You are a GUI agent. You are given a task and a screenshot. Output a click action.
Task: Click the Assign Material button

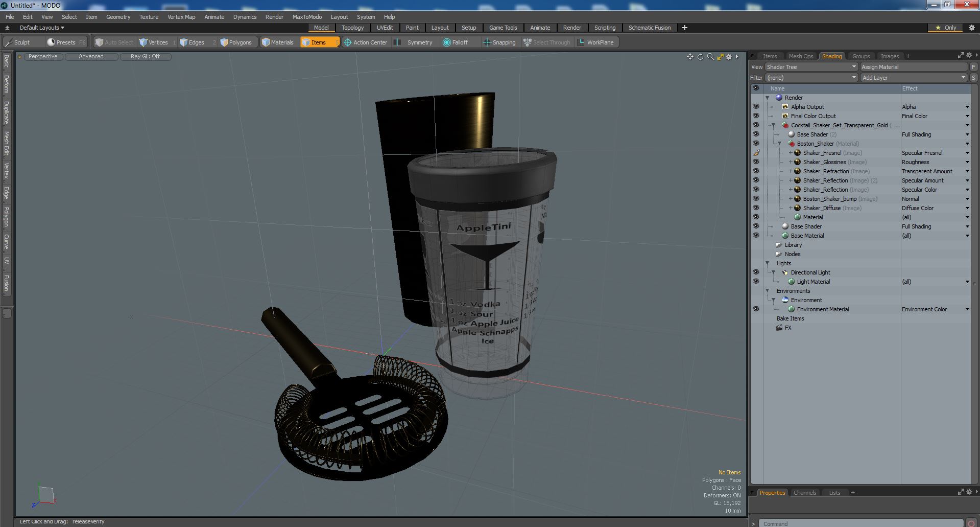914,67
